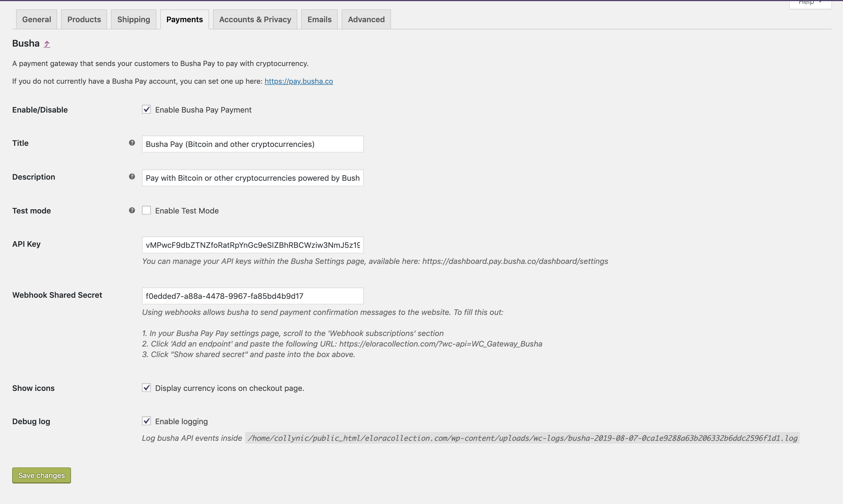Open the Test mode help tooltip icon
843x504 pixels.
point(132,211)
